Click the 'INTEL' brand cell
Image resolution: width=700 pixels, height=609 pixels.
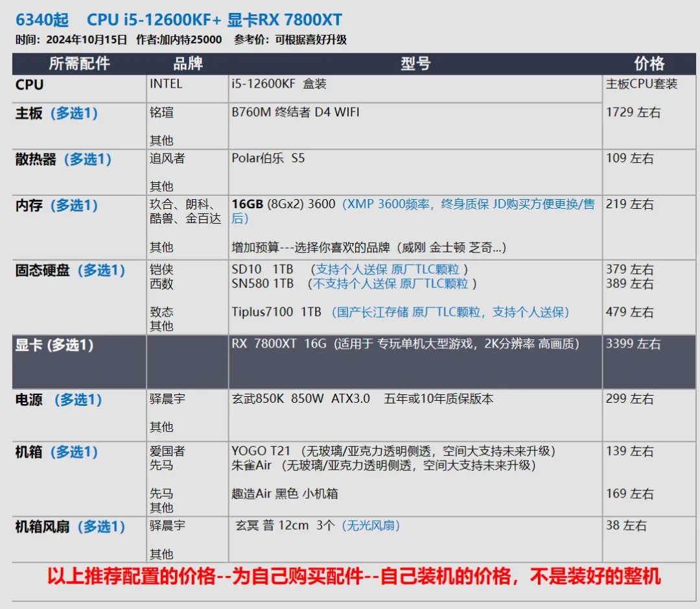pyautogui.click(x=166, y=84)
